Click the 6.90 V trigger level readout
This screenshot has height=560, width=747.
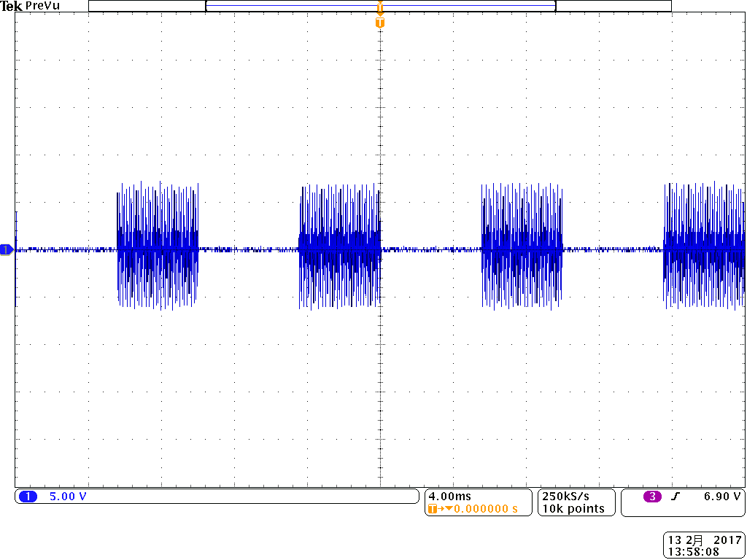coord(722,497)
